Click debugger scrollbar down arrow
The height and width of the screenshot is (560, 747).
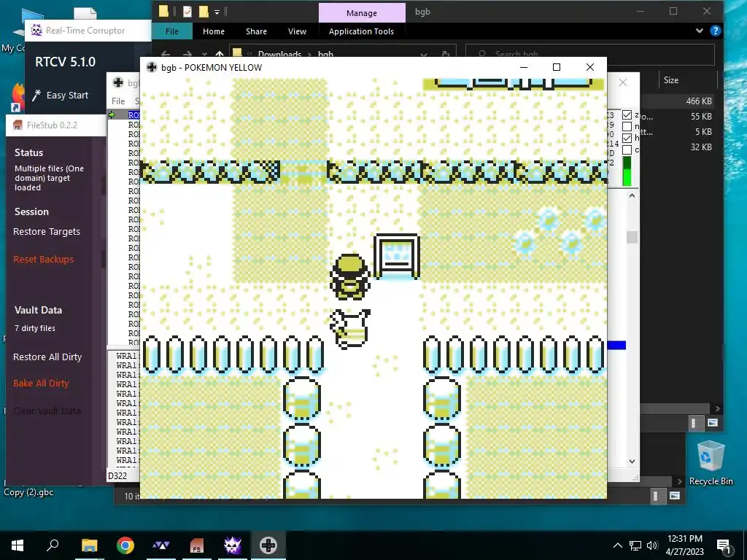coord(632,461)
